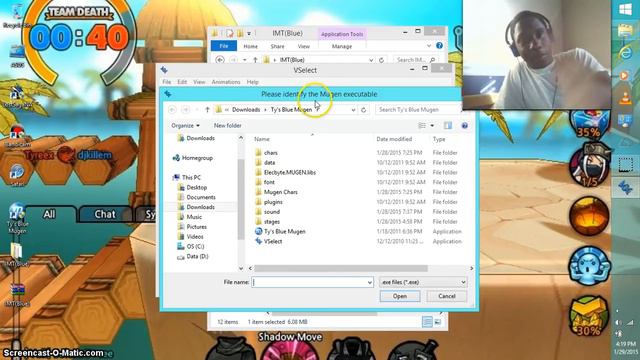Expand the dialog address bar dropdown
Screen dimensions: 640x360
(353, 110)
